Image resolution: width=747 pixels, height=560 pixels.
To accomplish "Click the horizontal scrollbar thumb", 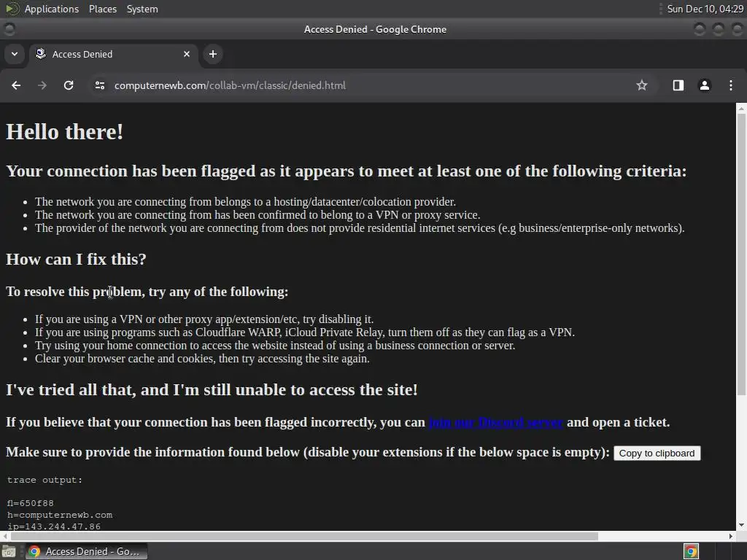I will pyautogui.click(x=304, y=536).
